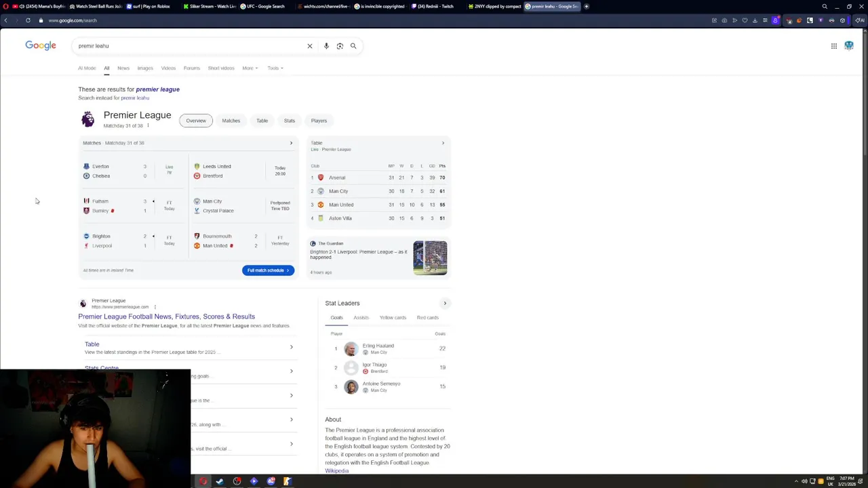Reload the page in the browser toolbar

(x=28, y=20)
